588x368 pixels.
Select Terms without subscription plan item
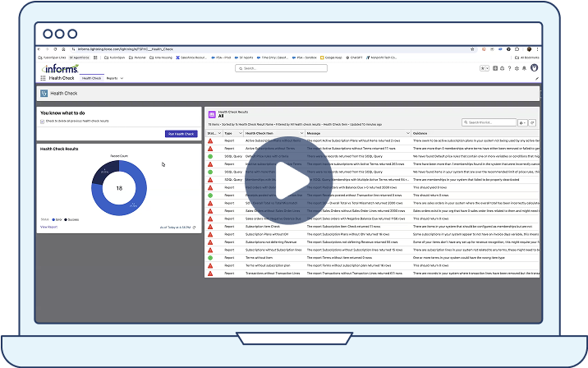(268, 265)
